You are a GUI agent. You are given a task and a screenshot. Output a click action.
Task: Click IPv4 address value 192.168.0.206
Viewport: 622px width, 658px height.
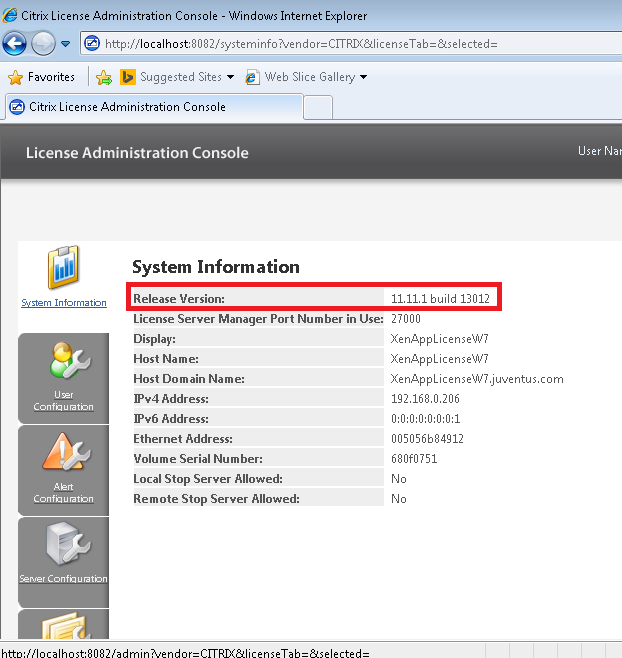pos(425,399)
